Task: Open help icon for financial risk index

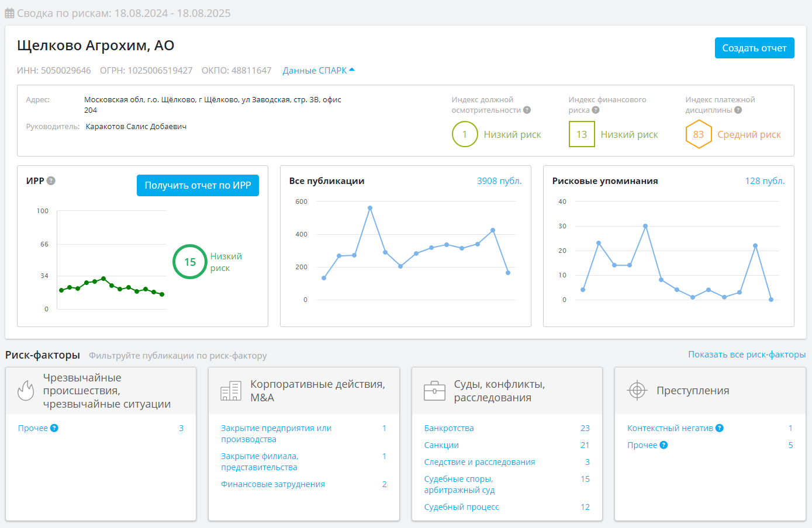Action: pos(596,110)
